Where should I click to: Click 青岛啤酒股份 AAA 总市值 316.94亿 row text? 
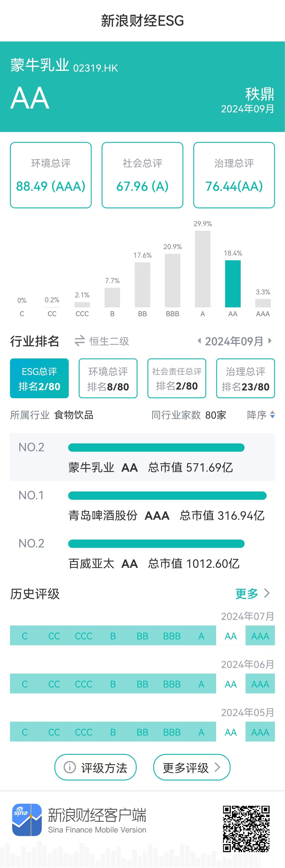166,516
